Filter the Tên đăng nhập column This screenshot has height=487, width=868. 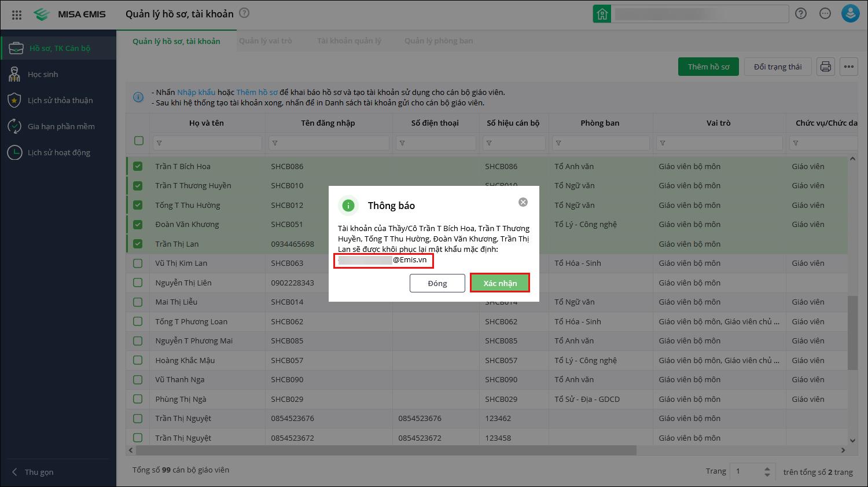pyautogui.click(x=329, y=143)
